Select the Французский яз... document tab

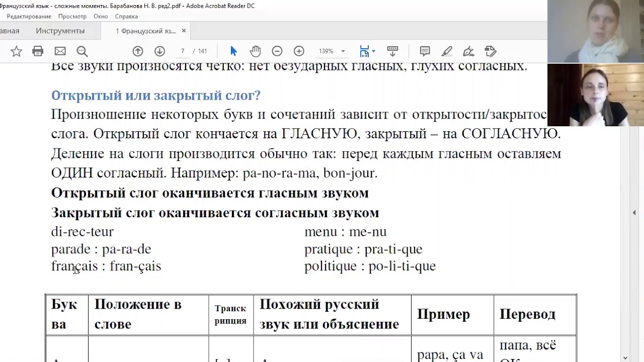tap(145, 31)
